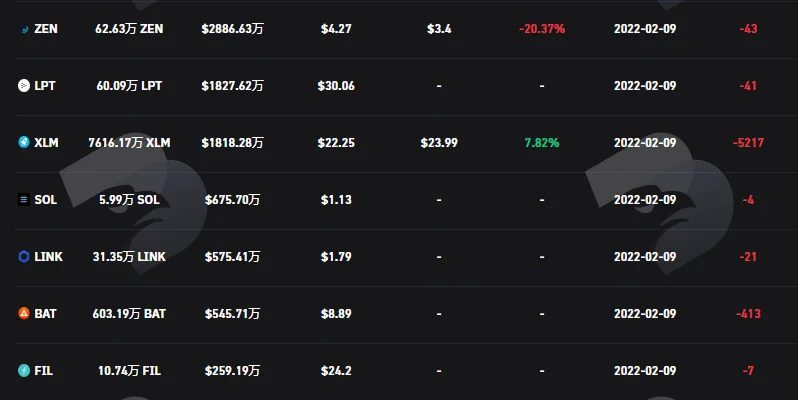Select the 603.19万 BAT holdings cell
798x400 pixels.
pyautogui.click(x=129, y=313)
